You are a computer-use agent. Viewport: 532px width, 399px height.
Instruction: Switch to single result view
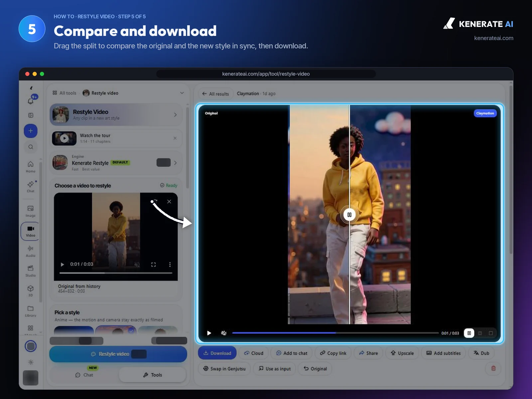[x=491, y=333]
